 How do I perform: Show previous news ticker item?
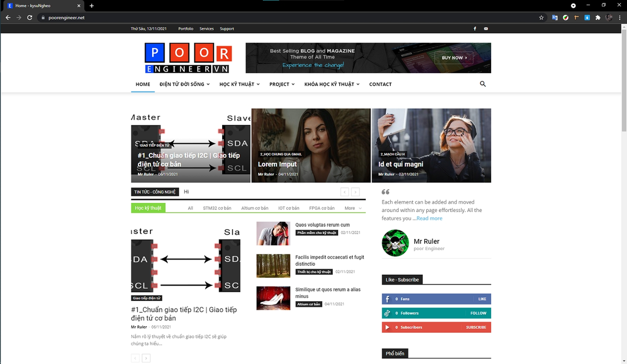344,192
